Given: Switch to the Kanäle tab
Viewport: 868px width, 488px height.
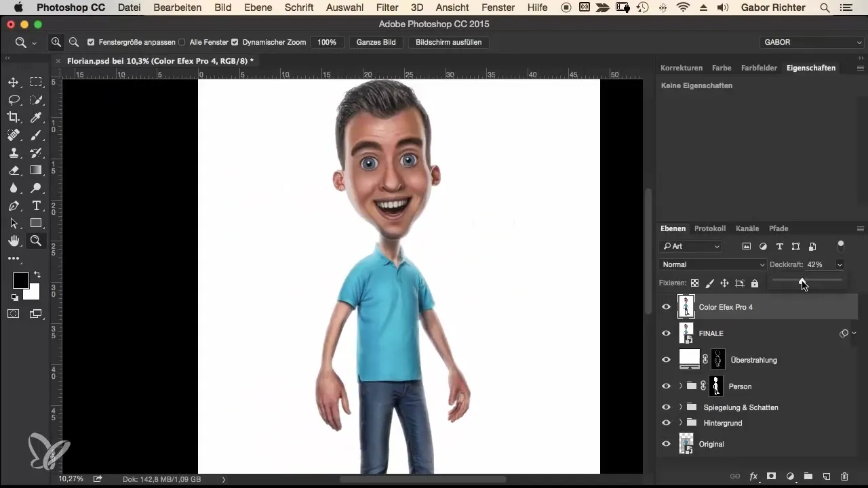Looking at the screenshot, I should click(747, 228).
